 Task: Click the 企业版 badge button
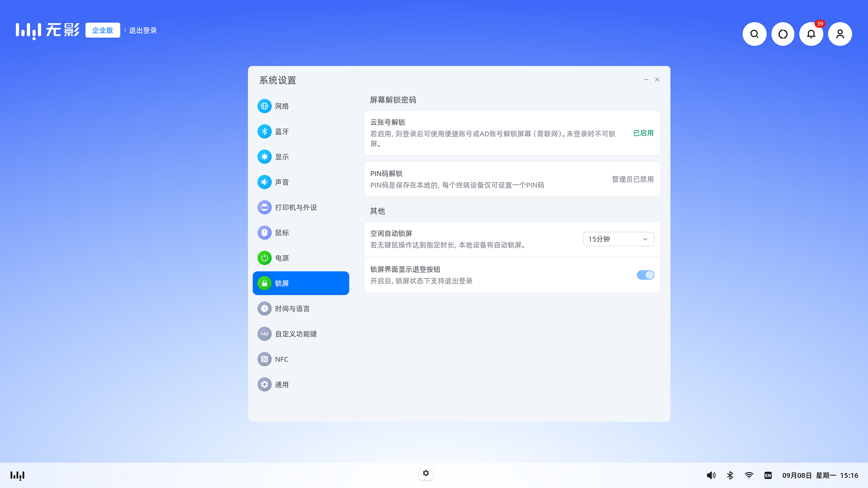[103, 30]
